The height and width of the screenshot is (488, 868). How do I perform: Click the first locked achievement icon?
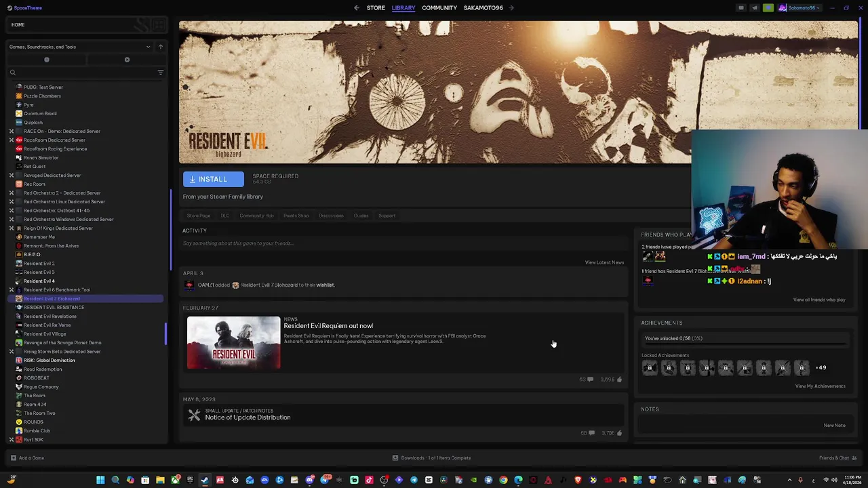pyautogui.click(x=650, y=368)
